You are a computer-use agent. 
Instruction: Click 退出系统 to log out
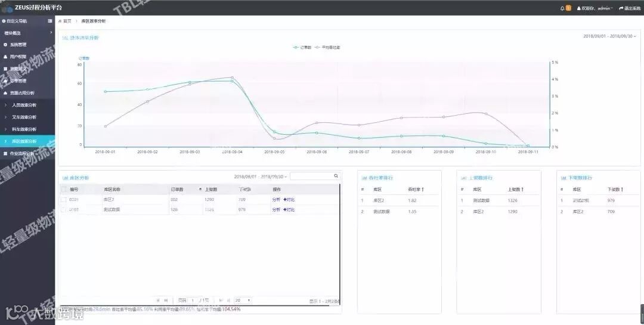click(631, 8)
